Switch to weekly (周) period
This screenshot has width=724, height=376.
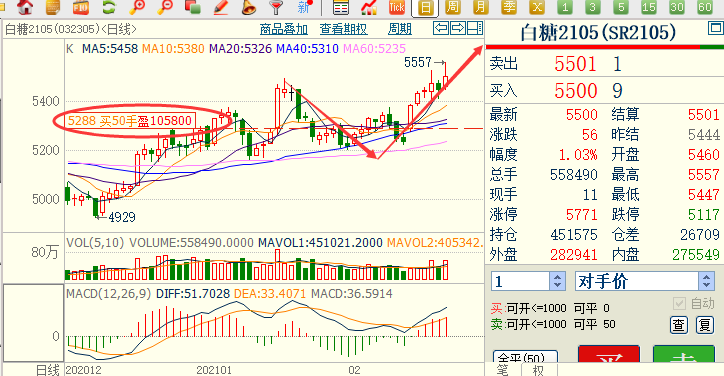(x=453, y=7)
